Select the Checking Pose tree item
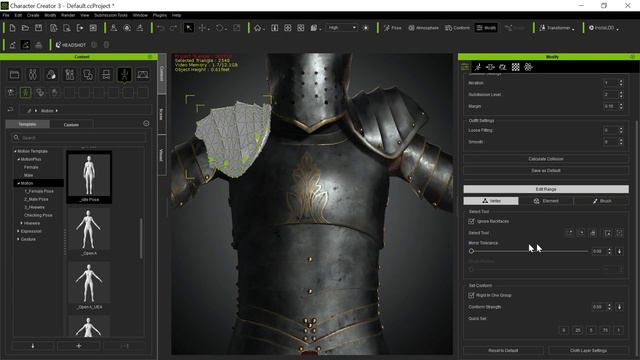This screenshot has width=640, height=360. (38, 215)
